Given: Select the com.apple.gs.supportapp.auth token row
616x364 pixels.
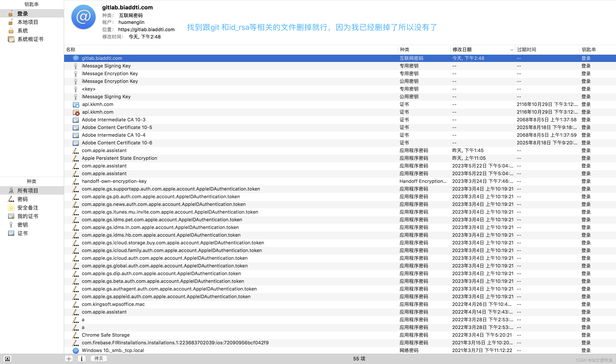Looking at the screenshot, I should 340,189.
